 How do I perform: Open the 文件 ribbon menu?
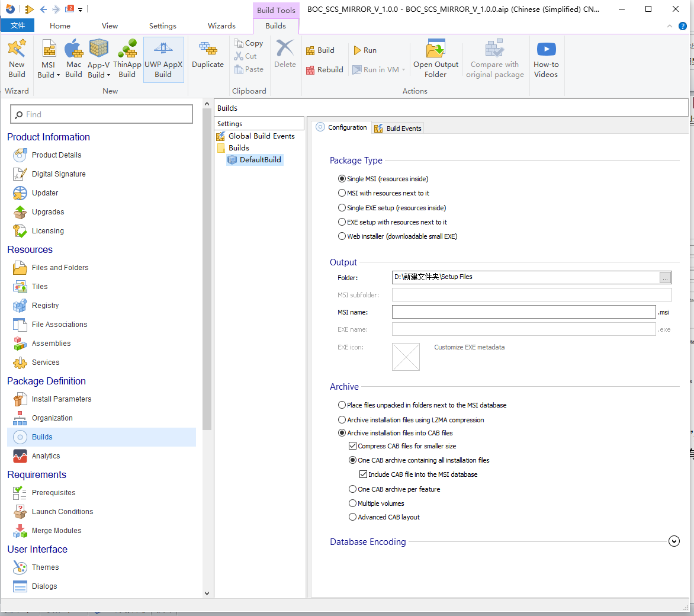[17, 25]
